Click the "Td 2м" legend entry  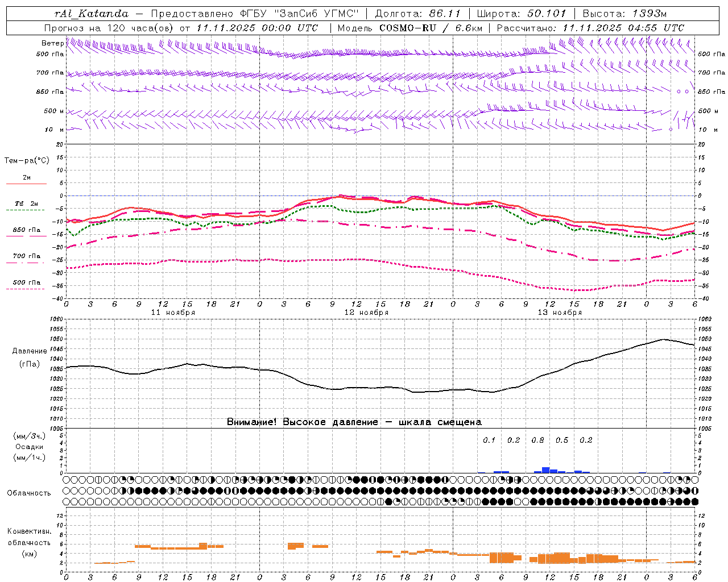pyautogui.click(x=27, y=203)
